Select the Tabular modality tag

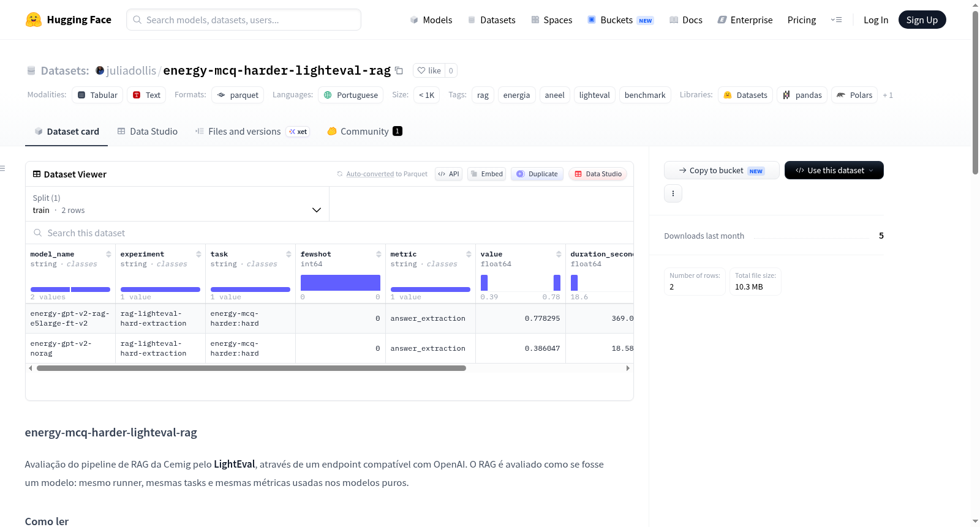point(98,95)
